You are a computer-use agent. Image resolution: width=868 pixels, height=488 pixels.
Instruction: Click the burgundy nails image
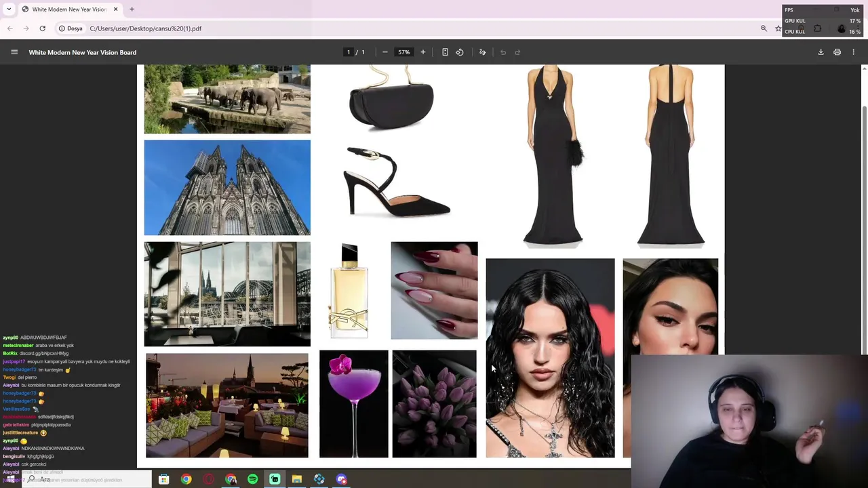pos(434,290)
